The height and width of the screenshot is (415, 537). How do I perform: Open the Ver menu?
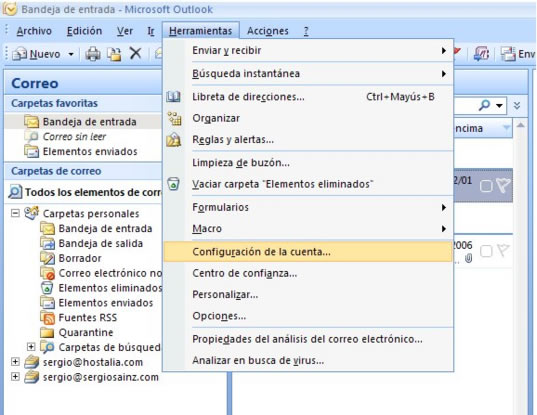(x=125, y=31)
